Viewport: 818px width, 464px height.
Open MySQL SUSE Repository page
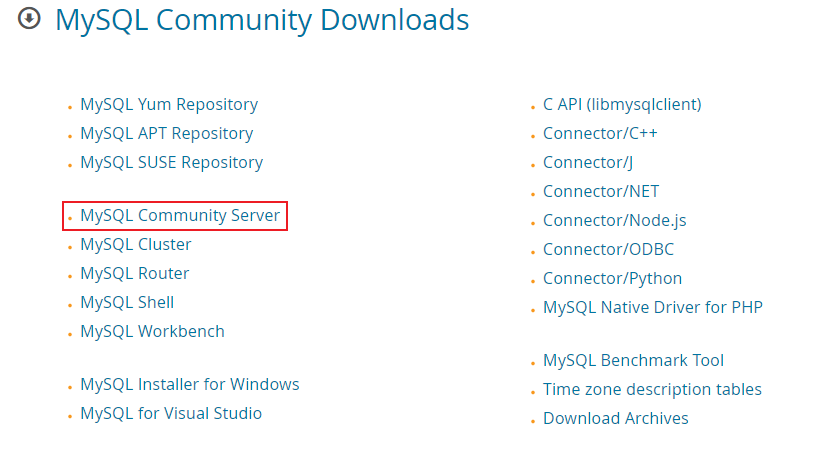coord(171,162)
